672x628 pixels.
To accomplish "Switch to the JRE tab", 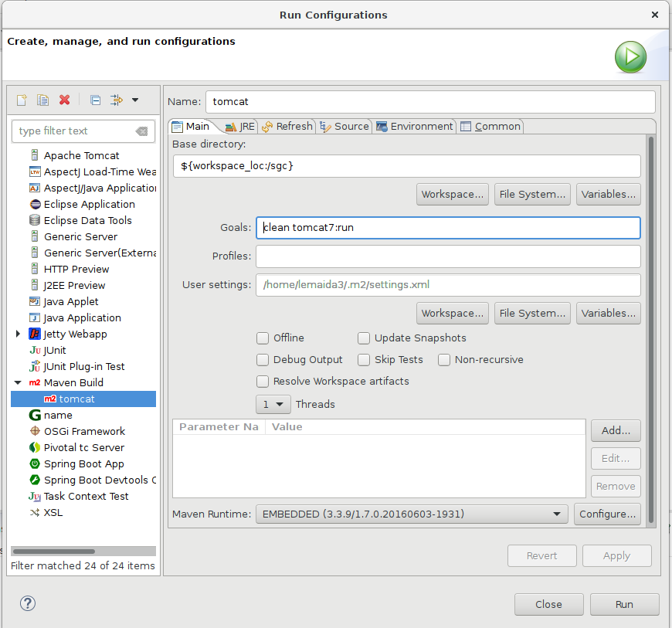I will click(239, 127).
